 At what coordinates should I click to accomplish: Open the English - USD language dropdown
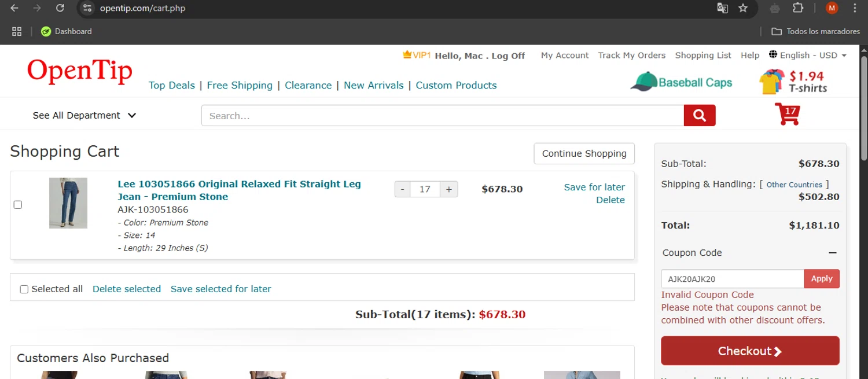click(x=808, y=56)
